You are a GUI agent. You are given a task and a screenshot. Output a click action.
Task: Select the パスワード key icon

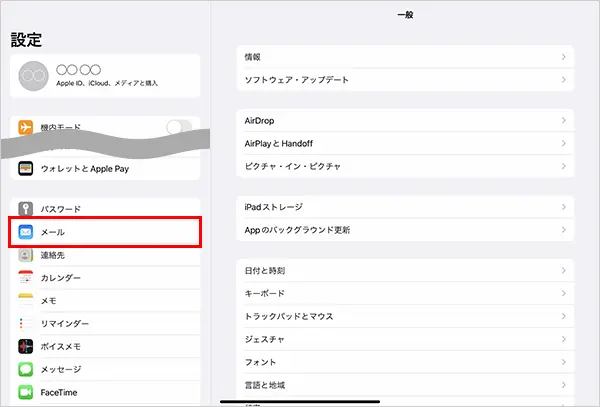click(26, 209)
